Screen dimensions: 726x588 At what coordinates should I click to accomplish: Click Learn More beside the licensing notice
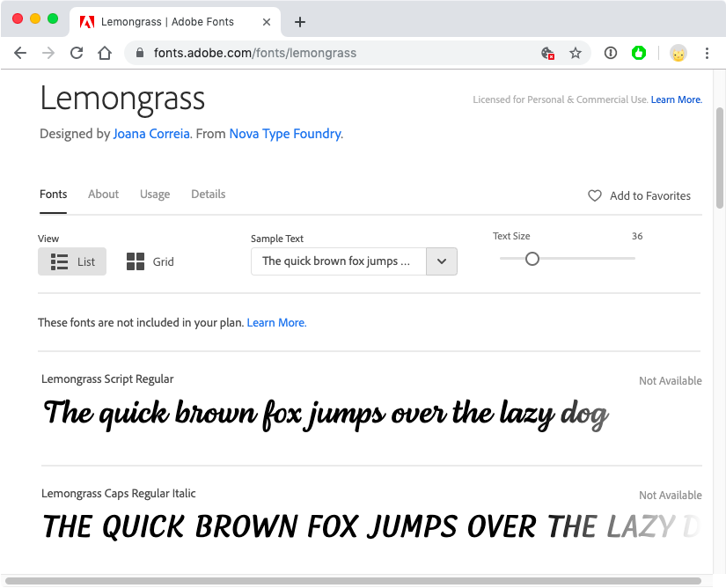point(677,99)
